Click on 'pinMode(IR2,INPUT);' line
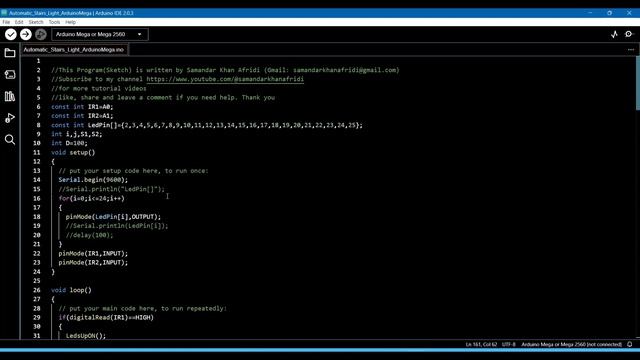 (93, 263)
